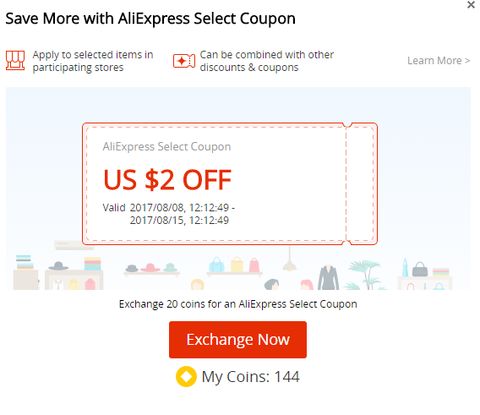Click the Exchange 20 coins description text
The image size is (480, 415).
click(x=238, y=304)
